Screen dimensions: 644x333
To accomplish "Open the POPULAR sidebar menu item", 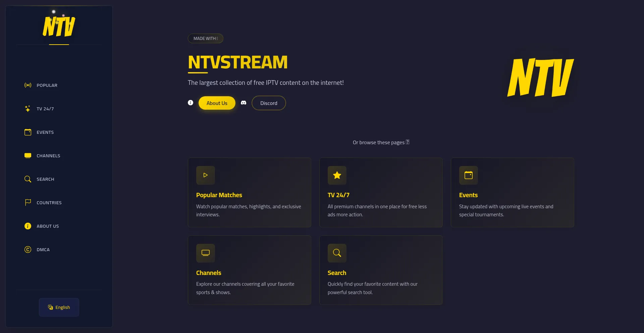I will pyautogui.click(x=47, y=85).
